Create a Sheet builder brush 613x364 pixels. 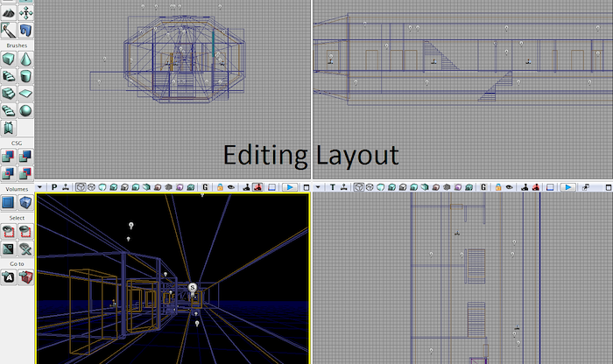[x=25, y=94]
